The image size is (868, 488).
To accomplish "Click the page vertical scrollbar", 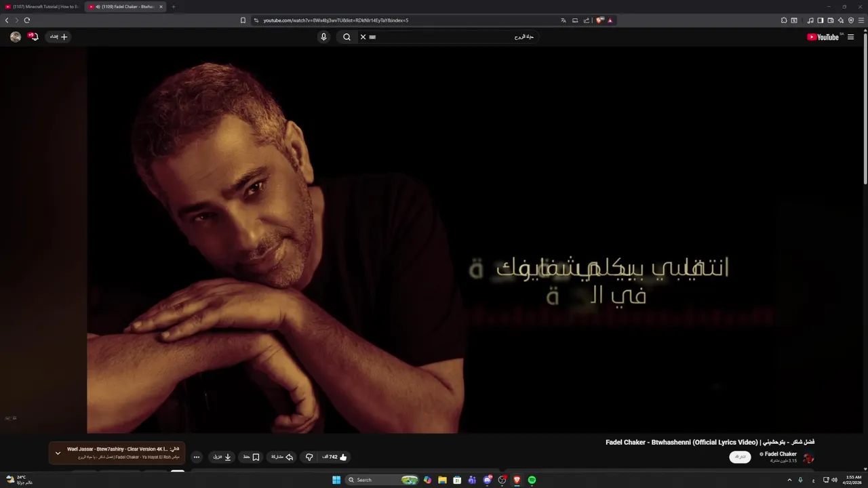I will [x=866, y=108].
